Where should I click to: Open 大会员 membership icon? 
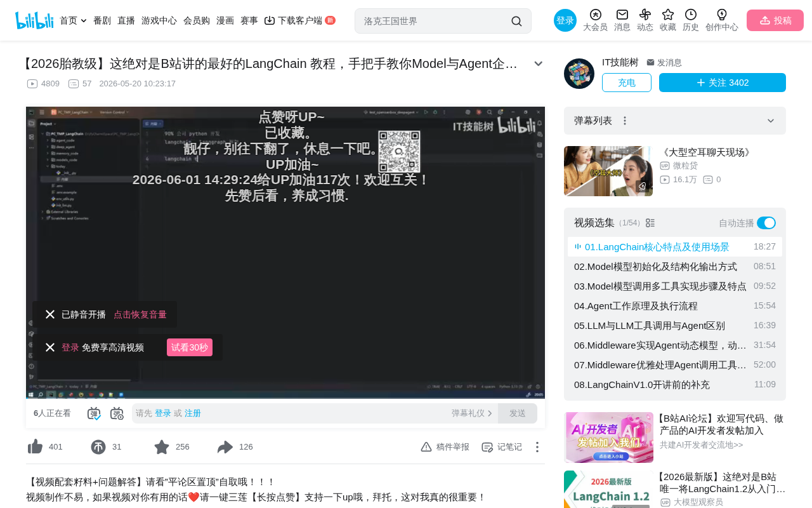click(x=595, y=15)
